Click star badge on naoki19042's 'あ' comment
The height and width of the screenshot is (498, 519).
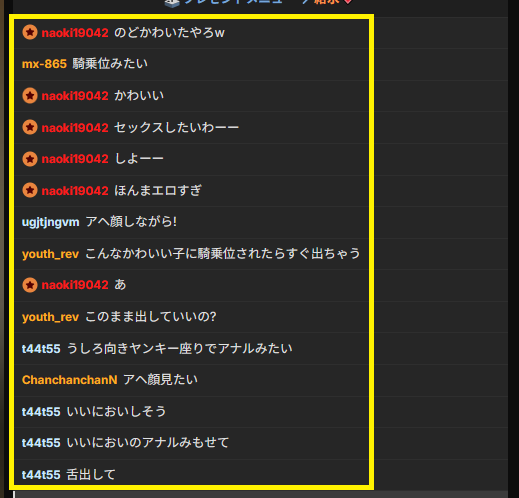click(x=30, y=285)
